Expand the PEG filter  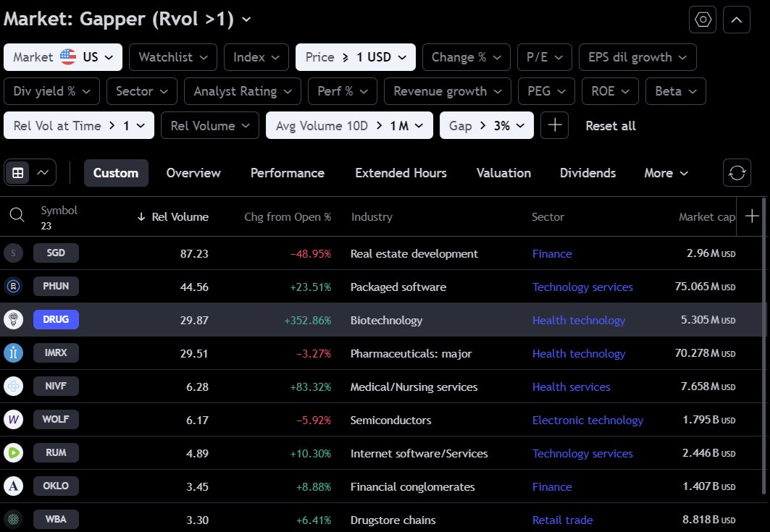[546, 91]
